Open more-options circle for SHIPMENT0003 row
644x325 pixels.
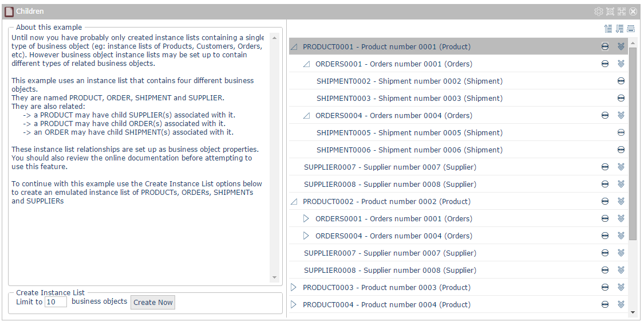(x=621, y=99)
